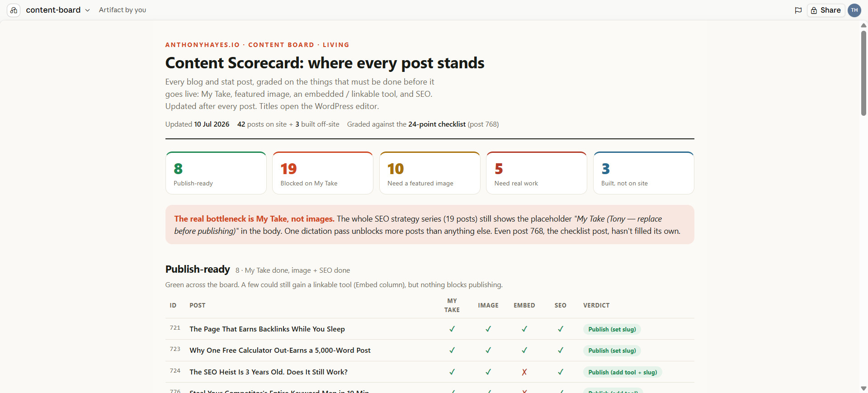Click the scrollbar up arrow
Viewport: 868px width, 393px height.
pyautogui.click(x=863, y=25)
